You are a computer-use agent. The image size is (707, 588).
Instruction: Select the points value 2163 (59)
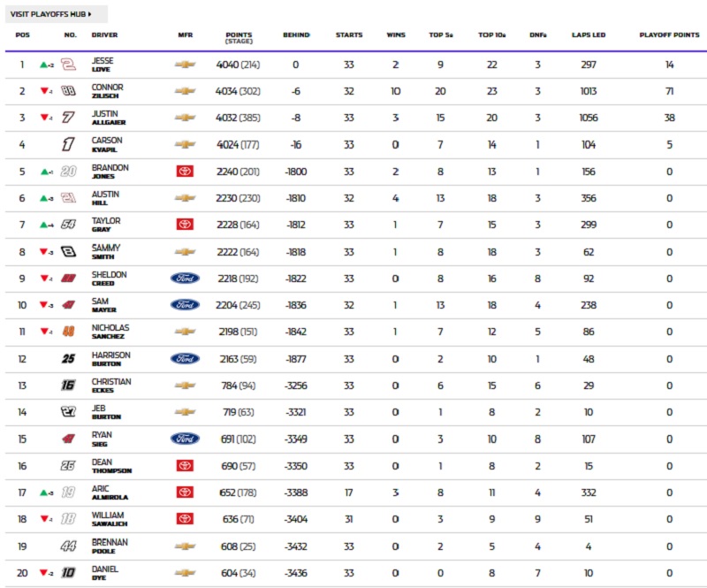(x=238, y=359)
